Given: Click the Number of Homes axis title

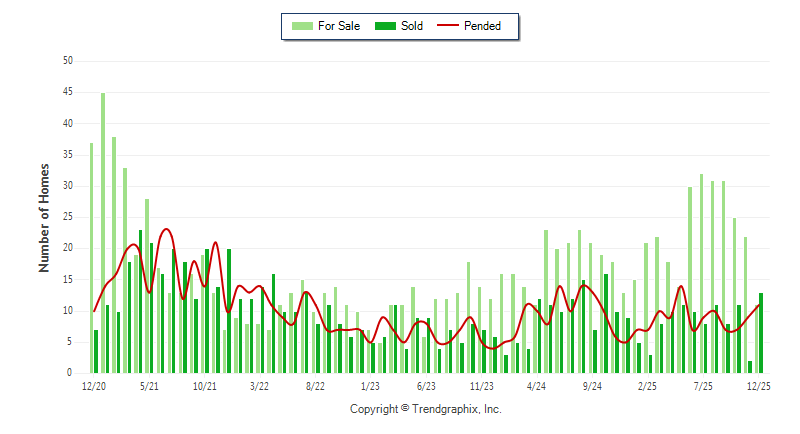Looking at the screenshot, I should click(44, 217).
